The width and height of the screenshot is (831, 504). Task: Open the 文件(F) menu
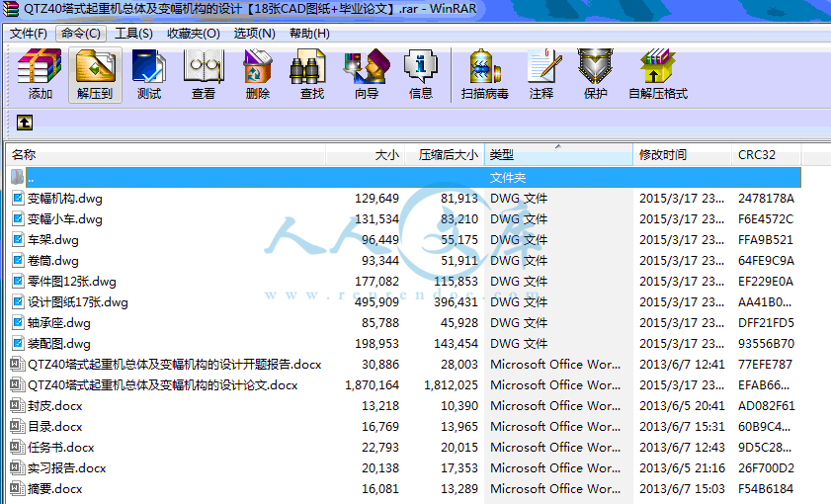28,34
